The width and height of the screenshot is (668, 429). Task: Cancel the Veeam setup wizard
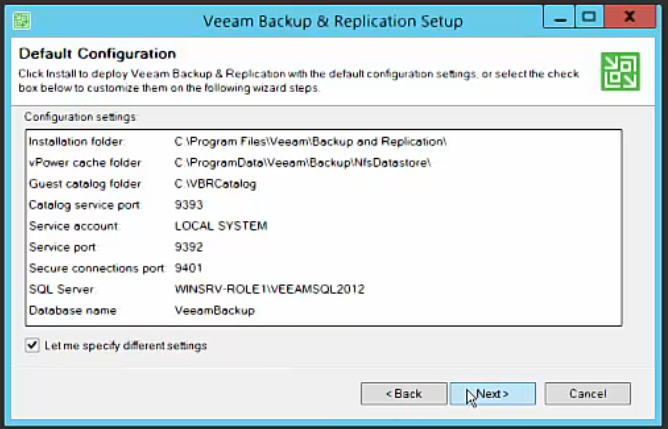click(x=587, y=394)
